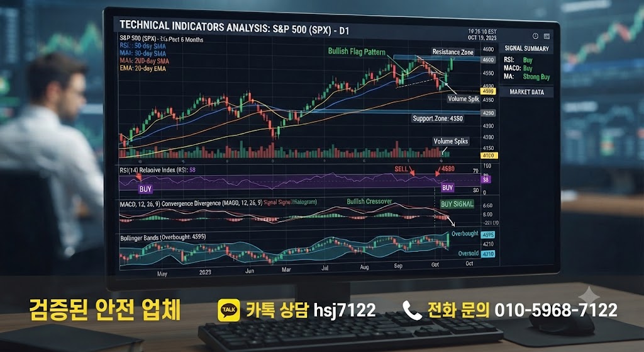Click the OCT 19, 2023 date text
644x352 pixels.
point(482,38)
